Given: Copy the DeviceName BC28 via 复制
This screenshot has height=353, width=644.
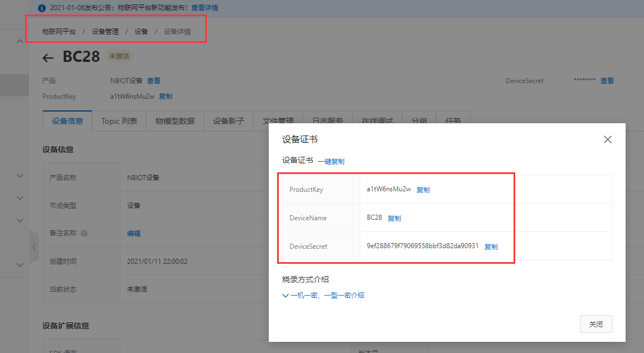Looking at the screenshot, I should click(394, 217).
